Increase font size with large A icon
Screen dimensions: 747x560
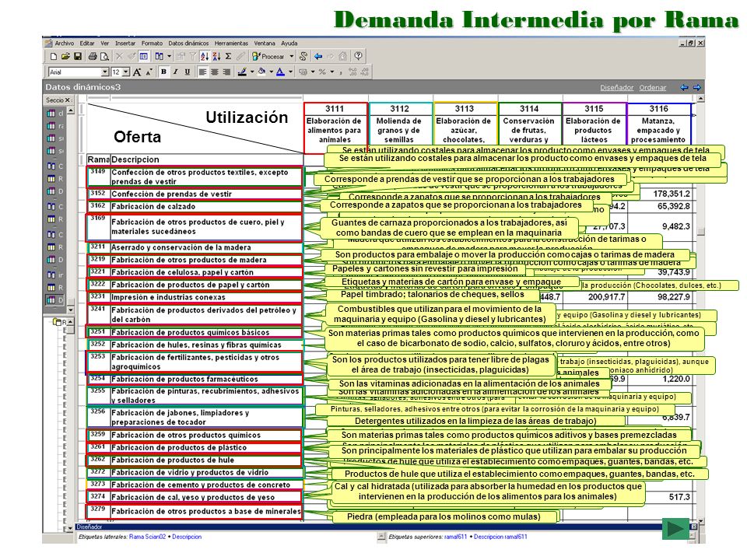[137, 72]
